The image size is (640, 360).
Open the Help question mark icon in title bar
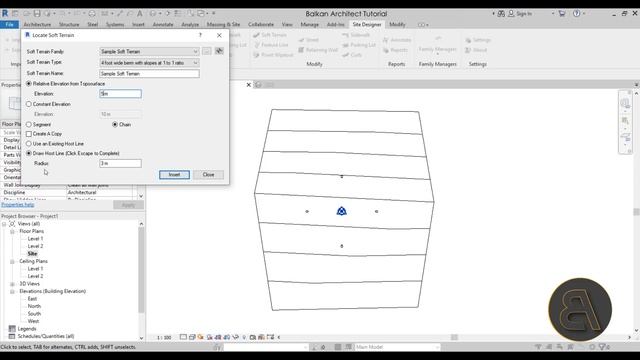pos(576,13)
